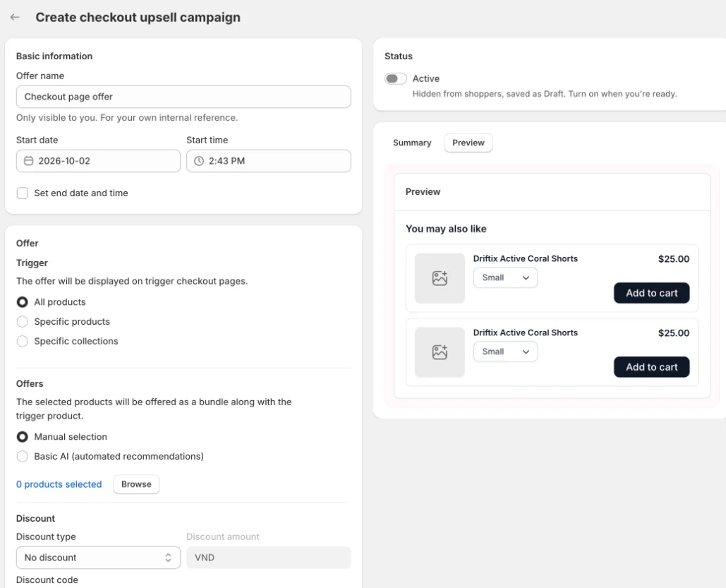Click the clock icon in Start time

coord(199,161)
